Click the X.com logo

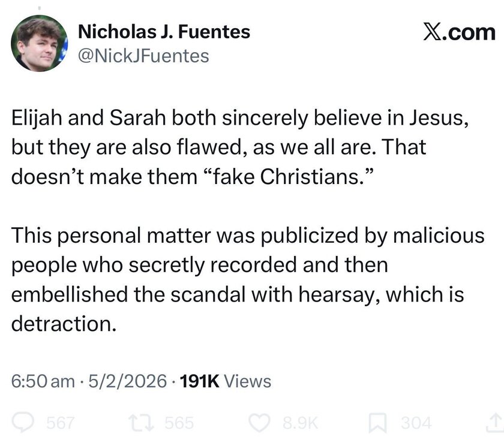458,34
